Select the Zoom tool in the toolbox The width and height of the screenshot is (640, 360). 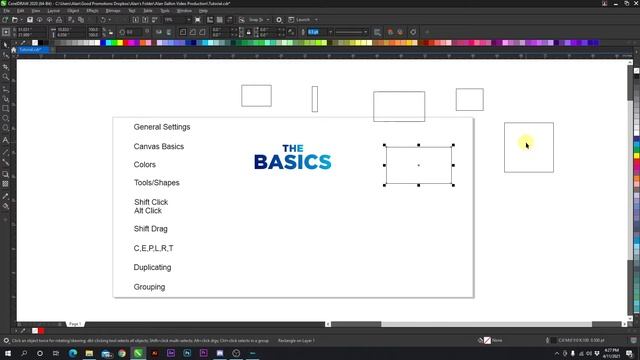(x=5, y=77)
